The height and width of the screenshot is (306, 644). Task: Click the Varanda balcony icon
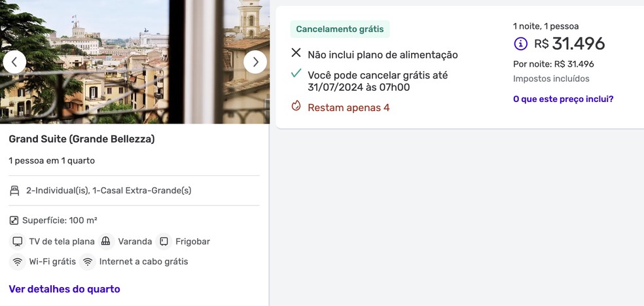(106, 242)
